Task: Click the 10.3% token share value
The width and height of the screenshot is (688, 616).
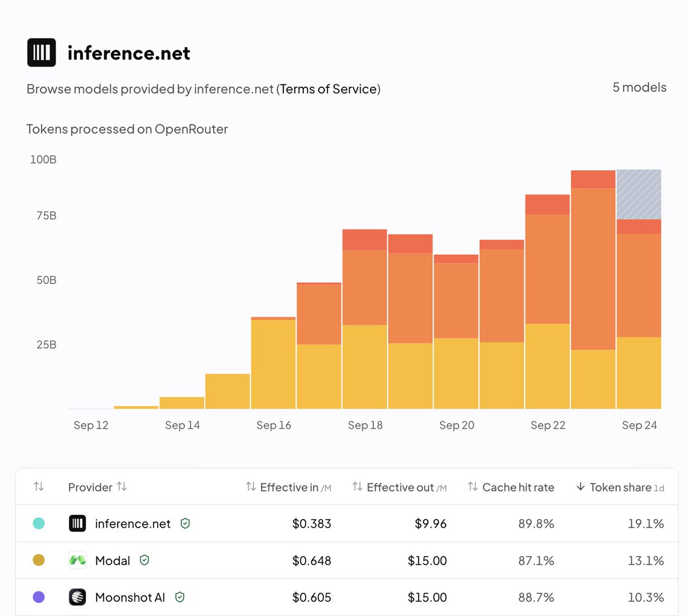Action: pyautogui.click(x=646, y=597)
